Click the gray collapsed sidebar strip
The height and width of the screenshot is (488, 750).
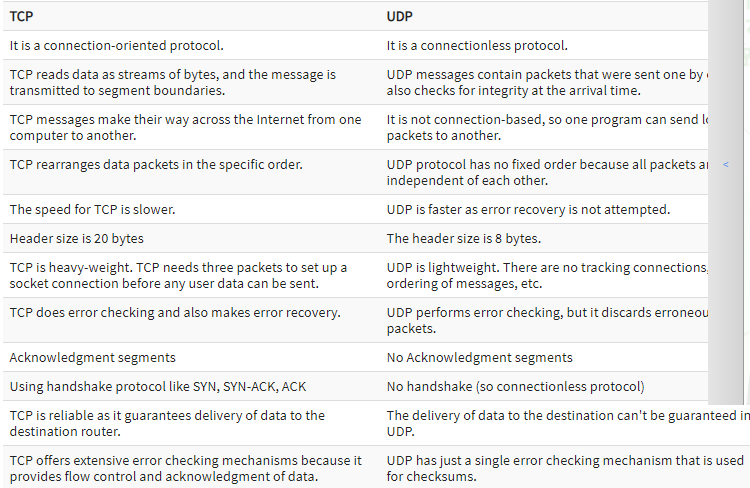tap(726, 202)
